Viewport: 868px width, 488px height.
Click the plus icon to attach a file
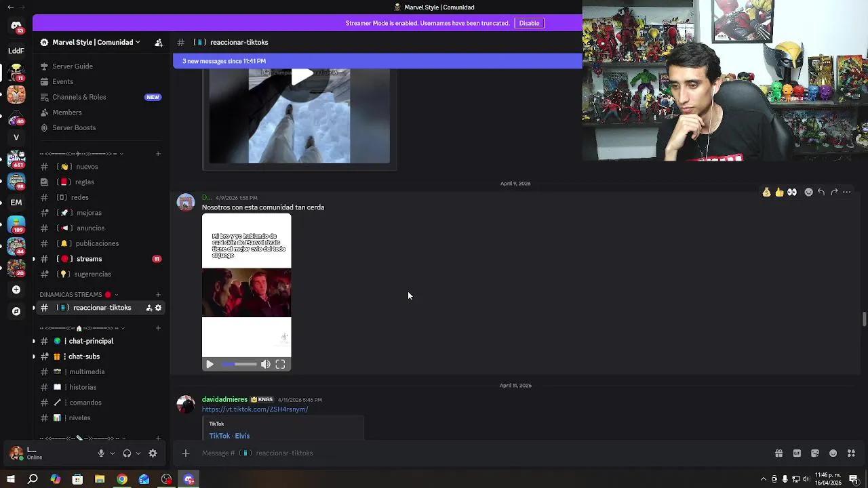point(186,453)
